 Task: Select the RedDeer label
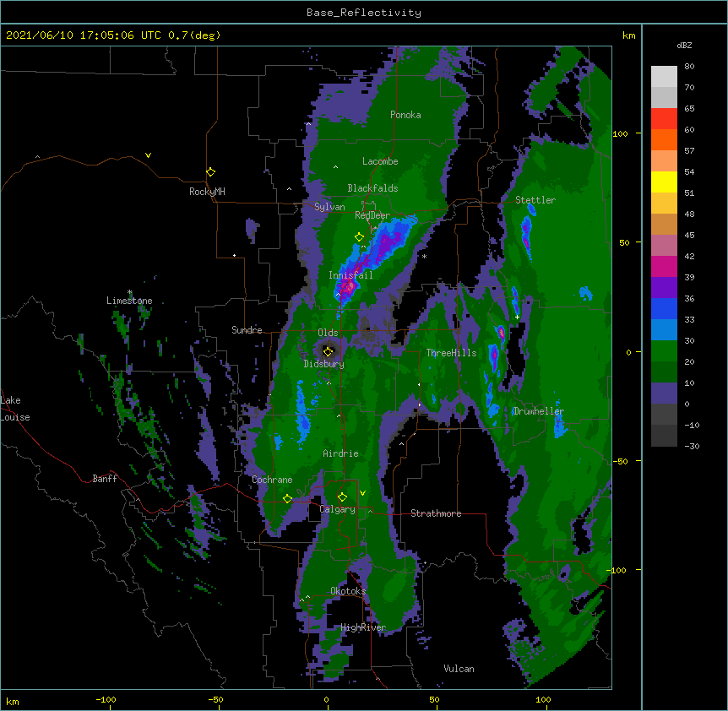click(x=372, y=215)
